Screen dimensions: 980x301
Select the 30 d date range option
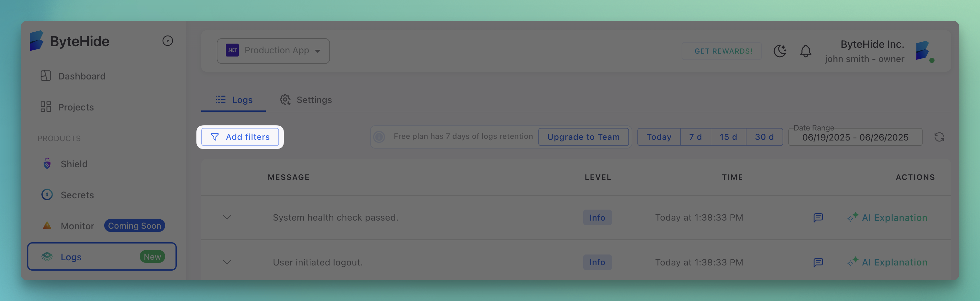[764, 137]
